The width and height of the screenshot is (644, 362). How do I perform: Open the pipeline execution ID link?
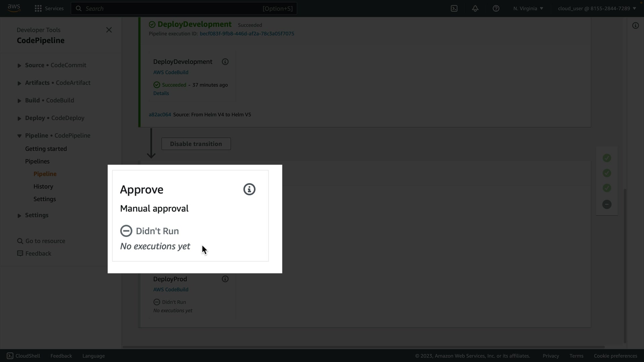[x=247, y=34]
